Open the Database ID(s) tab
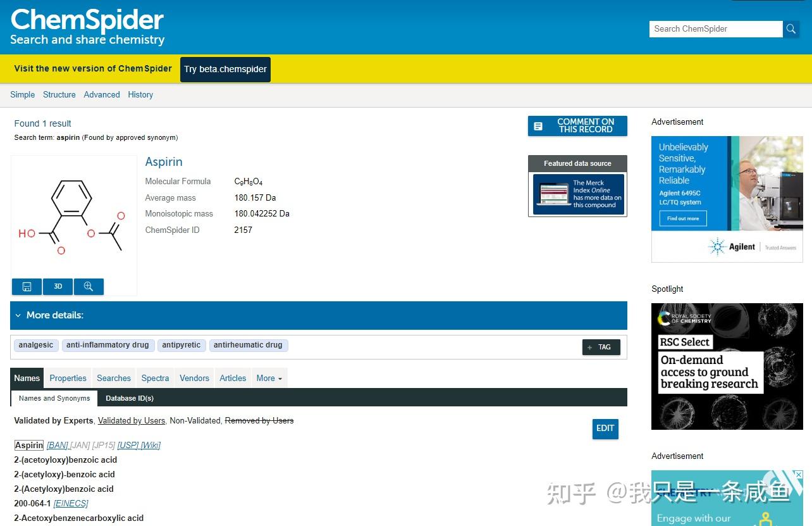The height and width of the screenshot is (526, 812). coord(129,398)
